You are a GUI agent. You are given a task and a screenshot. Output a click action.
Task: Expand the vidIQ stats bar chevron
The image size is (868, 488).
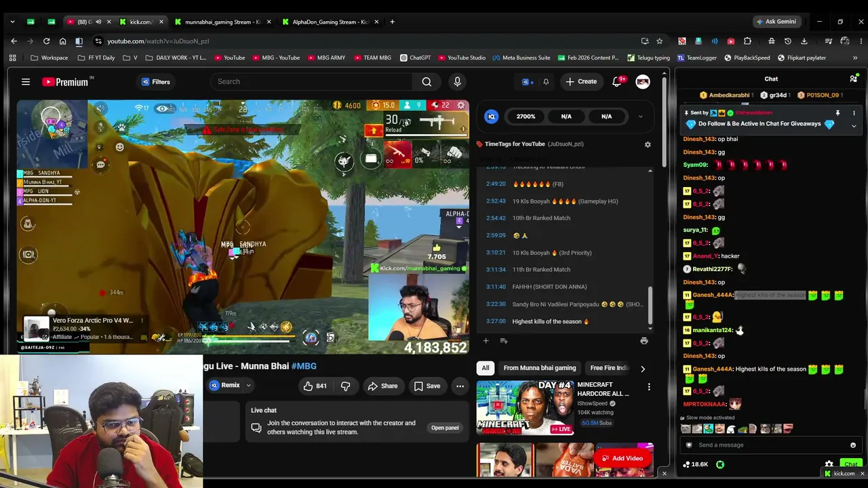point(640,117)
